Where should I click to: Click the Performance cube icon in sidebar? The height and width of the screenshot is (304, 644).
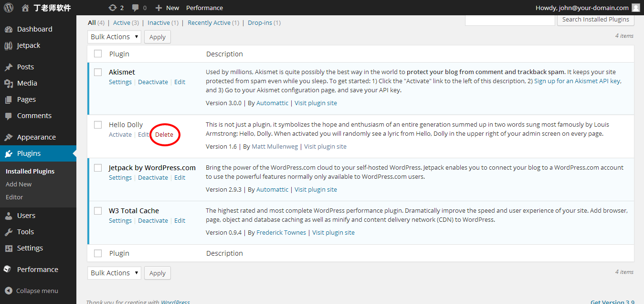(7, 270)
